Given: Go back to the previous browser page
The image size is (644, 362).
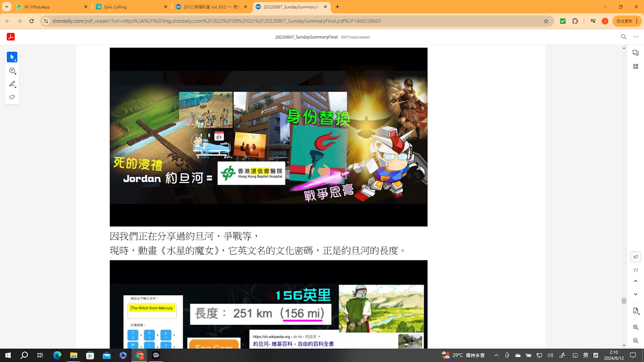Looking at the screenshot, I should tap(7, 21).
